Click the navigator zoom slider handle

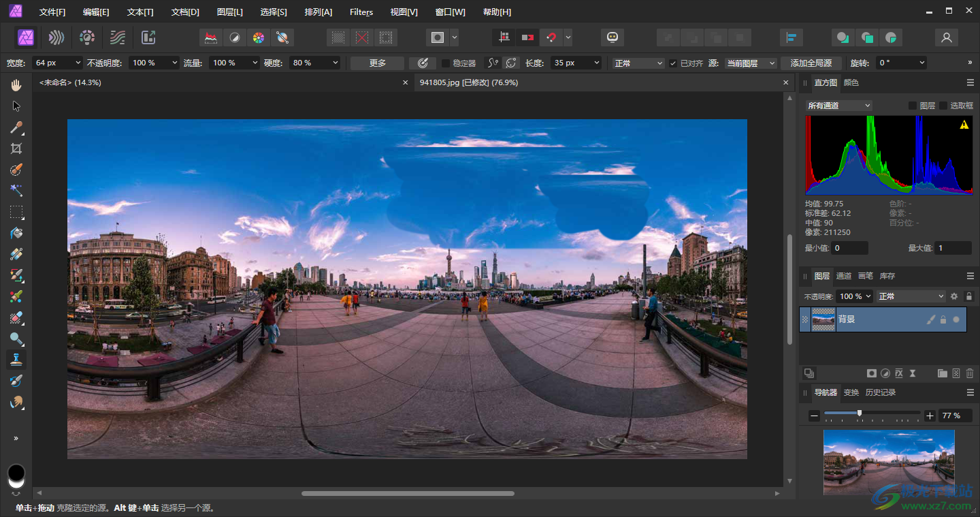click(860, 413)
